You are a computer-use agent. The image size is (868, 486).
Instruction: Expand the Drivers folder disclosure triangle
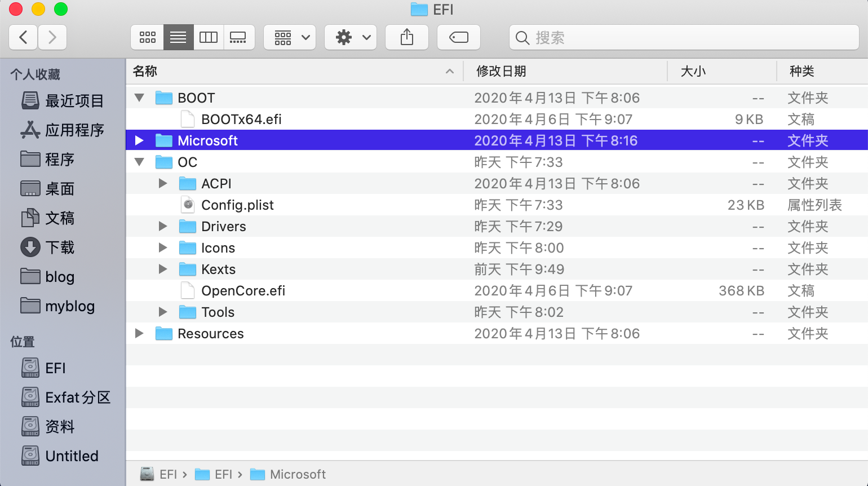163,226
